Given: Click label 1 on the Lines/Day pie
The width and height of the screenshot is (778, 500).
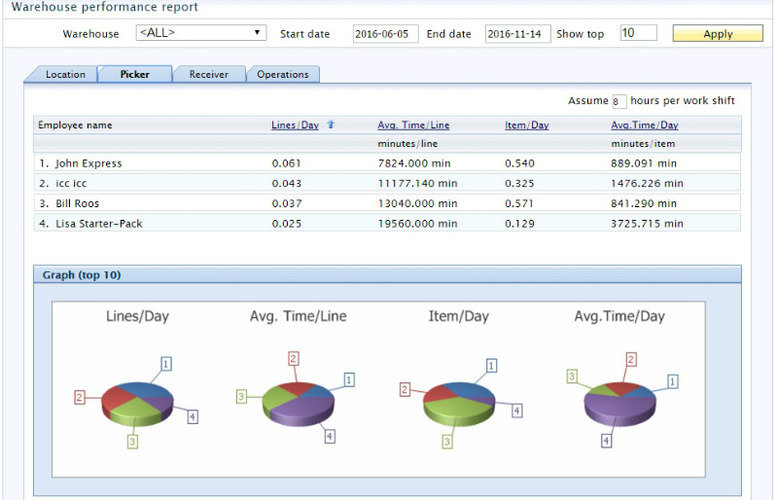Looking at the screenshot, I should tap(166, 364).
